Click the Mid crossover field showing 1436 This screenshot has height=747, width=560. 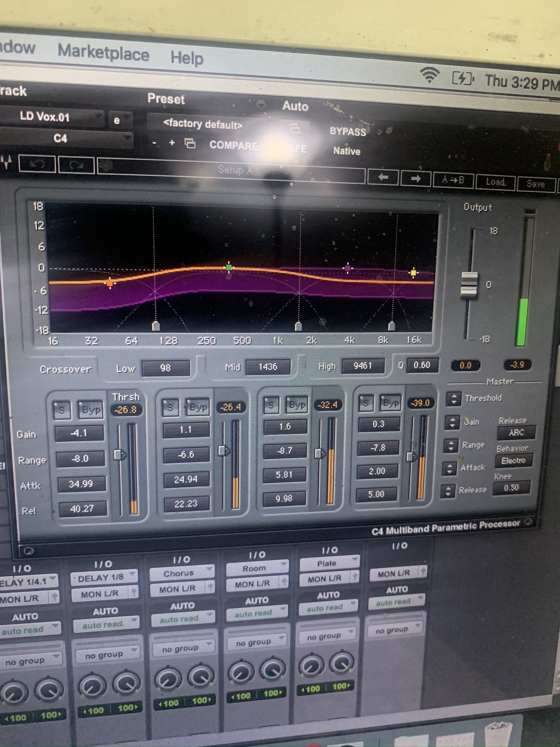click(x=268, y=367)
